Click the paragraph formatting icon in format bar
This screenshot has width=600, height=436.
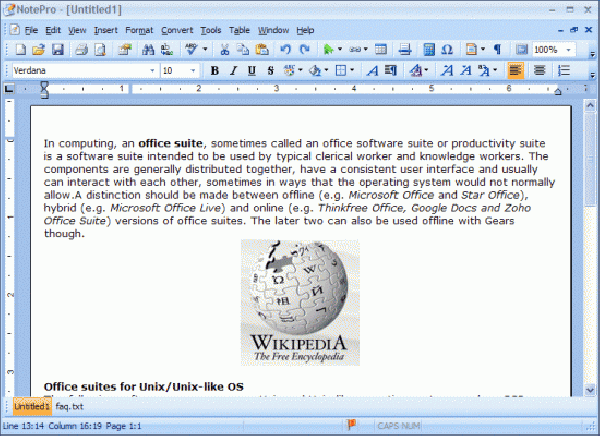[x=391, y=70]
